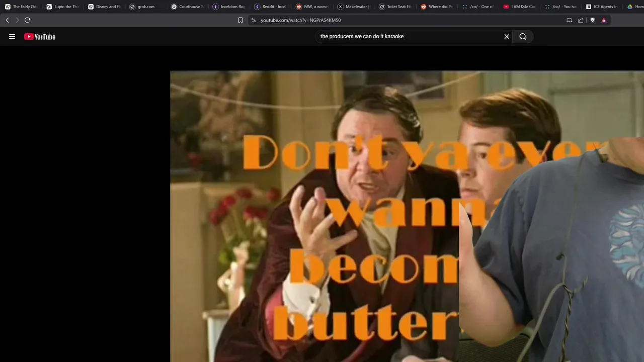Screen dimensions: 644x362
Task: Open Brave Rewards triangle icon
Action: point(604,20)
